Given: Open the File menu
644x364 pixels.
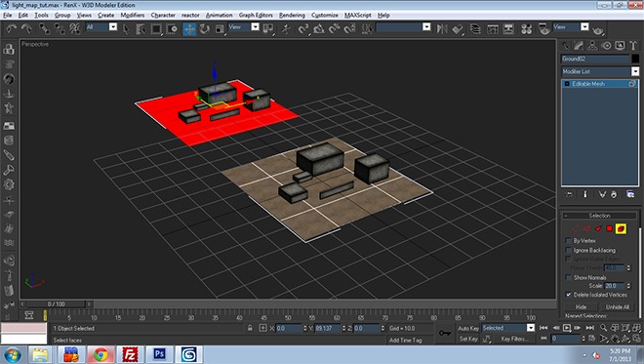Looking at the screenshot, I should click(8, 16).
